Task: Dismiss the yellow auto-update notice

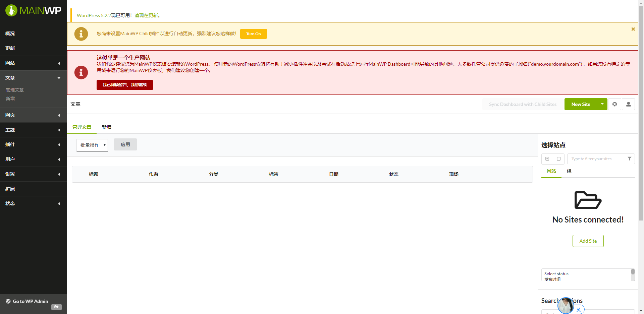Action: point(633,29)
